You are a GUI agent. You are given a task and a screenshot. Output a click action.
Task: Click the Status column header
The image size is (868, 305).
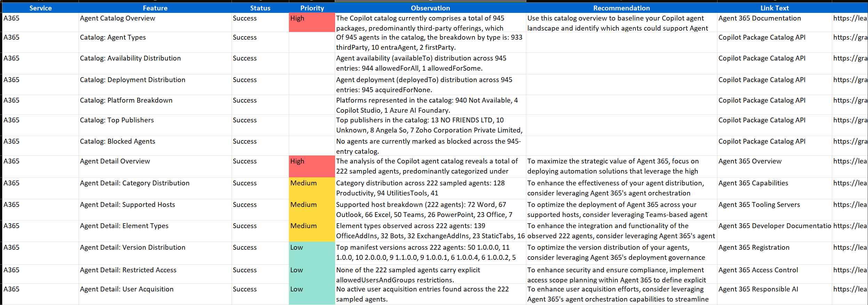click(260, 8)
